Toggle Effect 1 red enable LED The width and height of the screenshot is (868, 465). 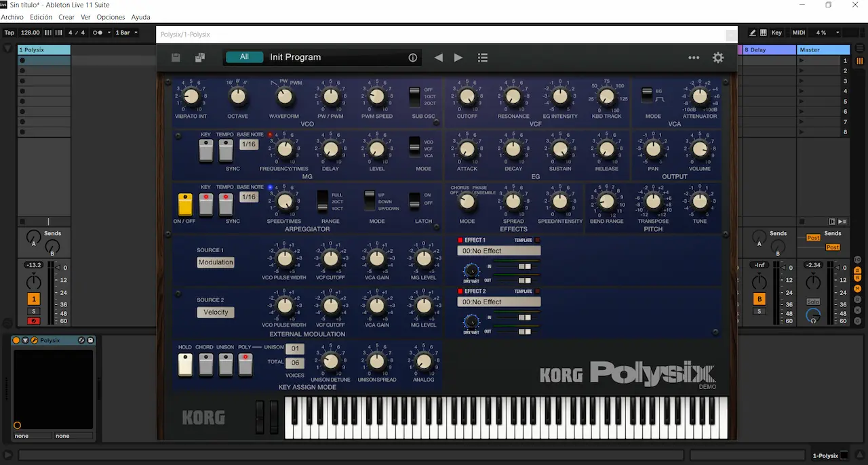coord(460,240)
